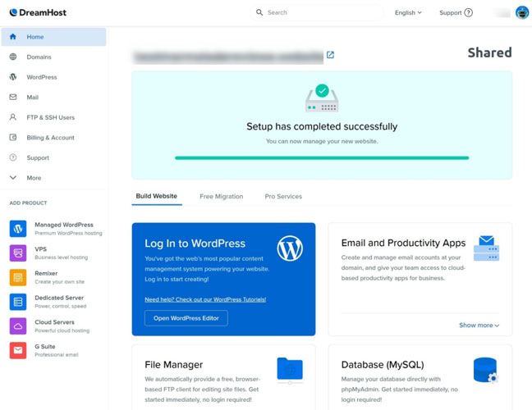The height and width of the screenshot is (410, 532).
Task: Click the Managed WordPress product icon
Action: [x=18, y=229]
